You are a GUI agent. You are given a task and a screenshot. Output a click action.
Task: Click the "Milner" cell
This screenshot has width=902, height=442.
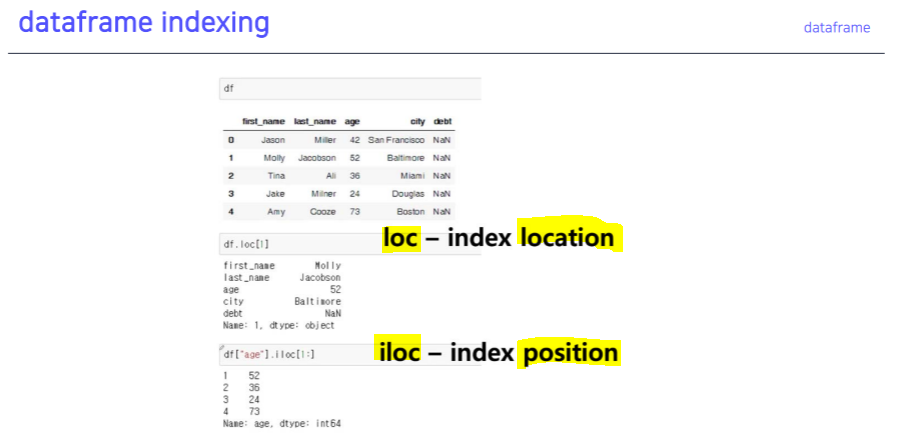pos(323,194)
